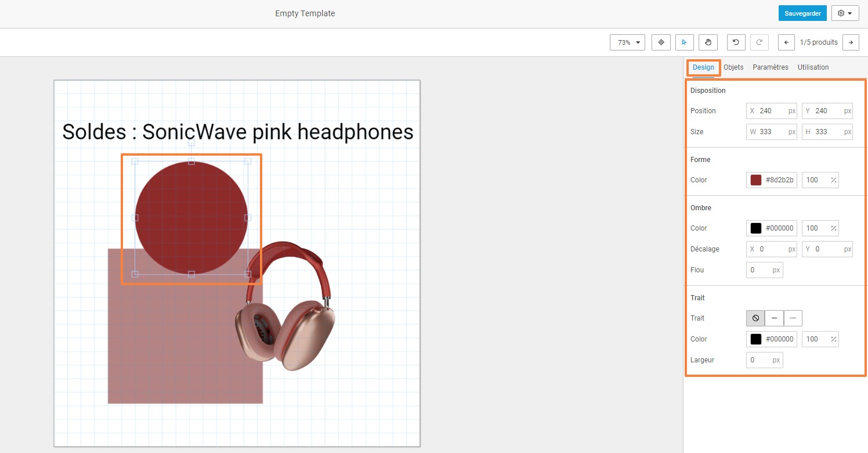Edit the Largeur stroke width field
Screen dimensions: 868x453
pyautogui.click(x=765, y=360)
